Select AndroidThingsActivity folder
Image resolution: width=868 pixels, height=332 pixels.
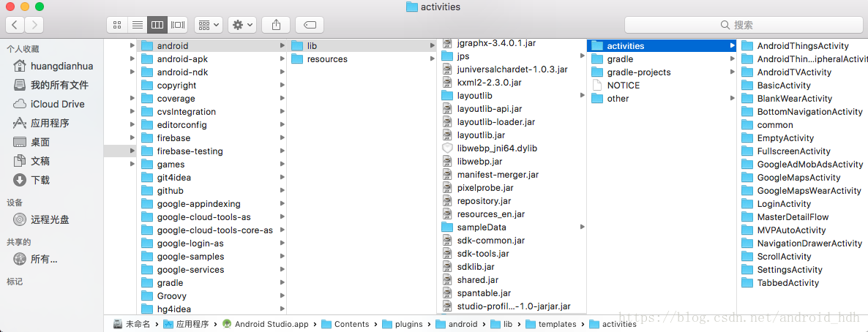point(804,46)
